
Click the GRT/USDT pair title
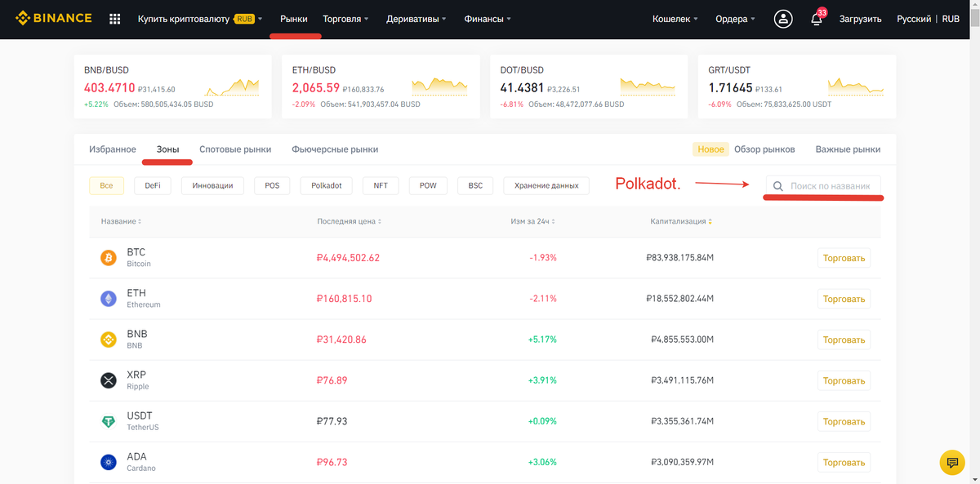(729, 70)
